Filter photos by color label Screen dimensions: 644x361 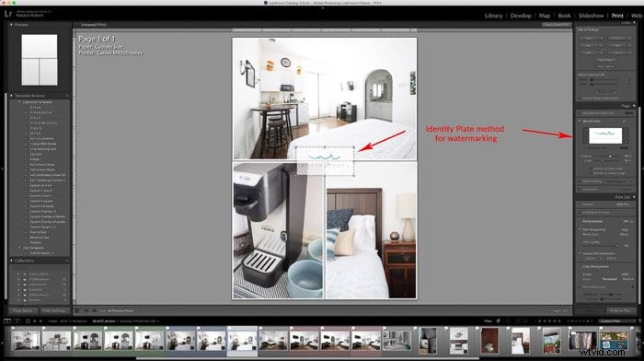point(580,321)
